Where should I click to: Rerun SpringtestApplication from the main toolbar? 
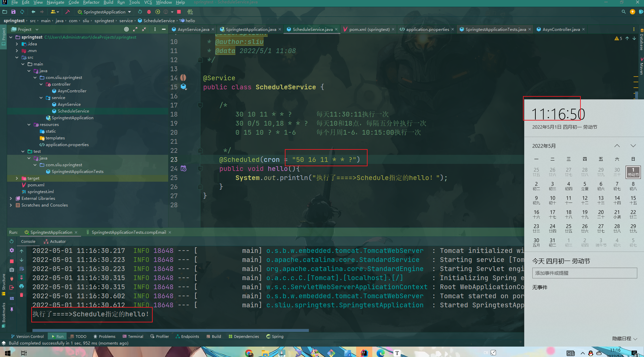click(140, 12)
